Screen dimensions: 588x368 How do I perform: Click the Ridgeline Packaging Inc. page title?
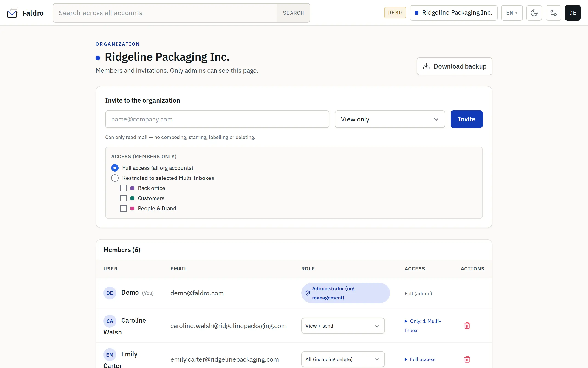click(x=167, y=57)
